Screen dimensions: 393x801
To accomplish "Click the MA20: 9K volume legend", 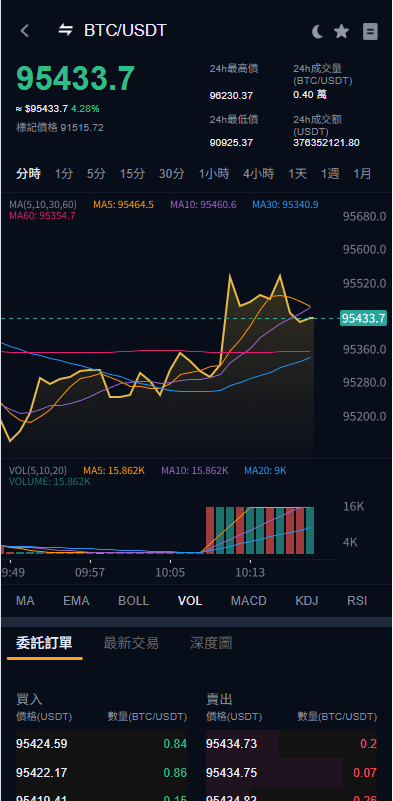I will coord(265,470).
